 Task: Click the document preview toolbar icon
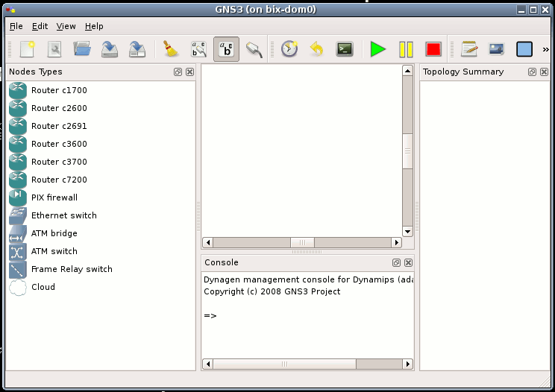[54, 49]
